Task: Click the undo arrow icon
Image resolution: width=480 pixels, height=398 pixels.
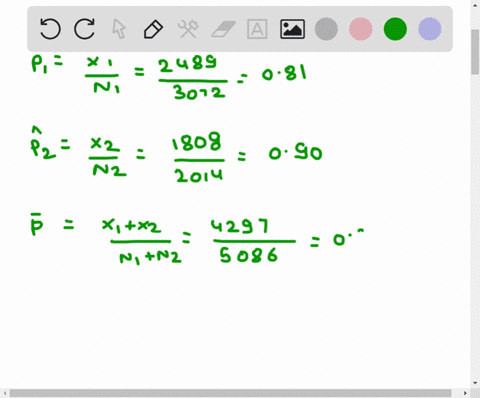Action: click(x=50, y=29)
